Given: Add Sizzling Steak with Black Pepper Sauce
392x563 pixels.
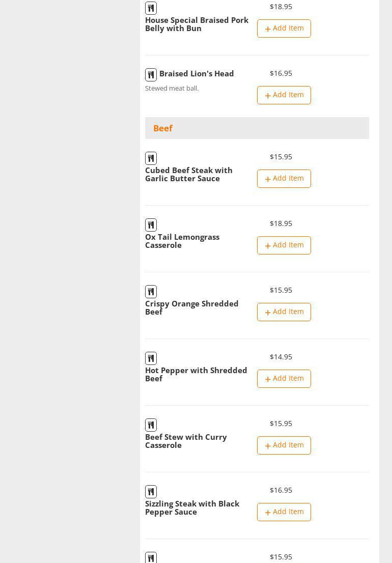Looking at the screenshot, I should [x=284, y=512].
